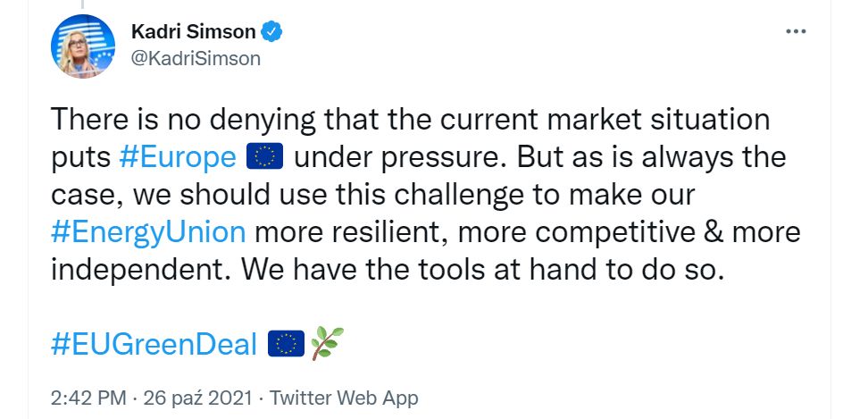Open the Twitter Web App source link
Image resolution: width=868 pixels, height=419 pixels.
(344, 398)
